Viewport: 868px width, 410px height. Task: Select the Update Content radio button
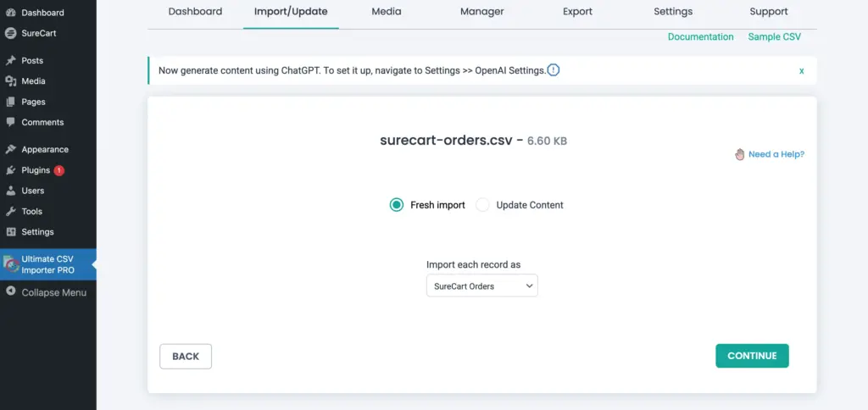click(482, 205)
